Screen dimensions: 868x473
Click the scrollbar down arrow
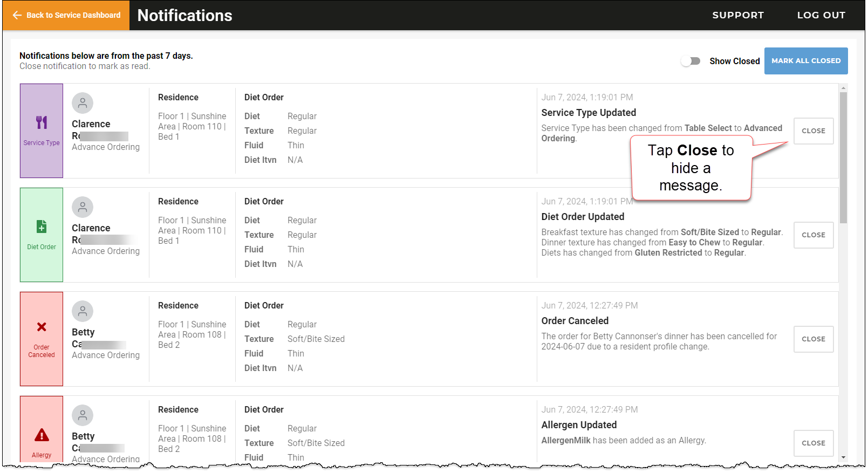click(843, 457)
